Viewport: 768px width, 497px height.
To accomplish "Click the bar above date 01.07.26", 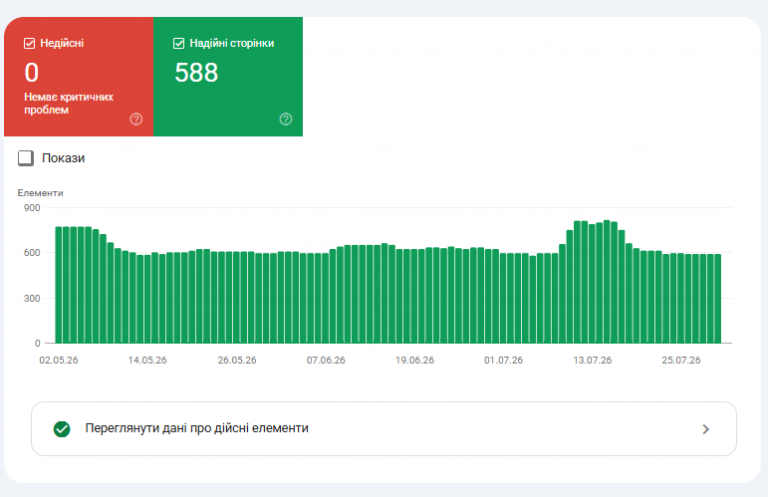I will point(503,298).
